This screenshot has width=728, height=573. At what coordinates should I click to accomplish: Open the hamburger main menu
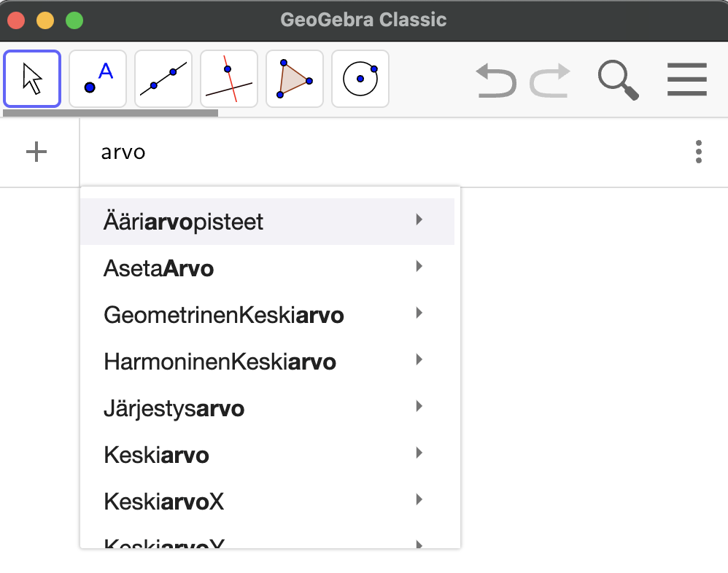coord(686,79)
